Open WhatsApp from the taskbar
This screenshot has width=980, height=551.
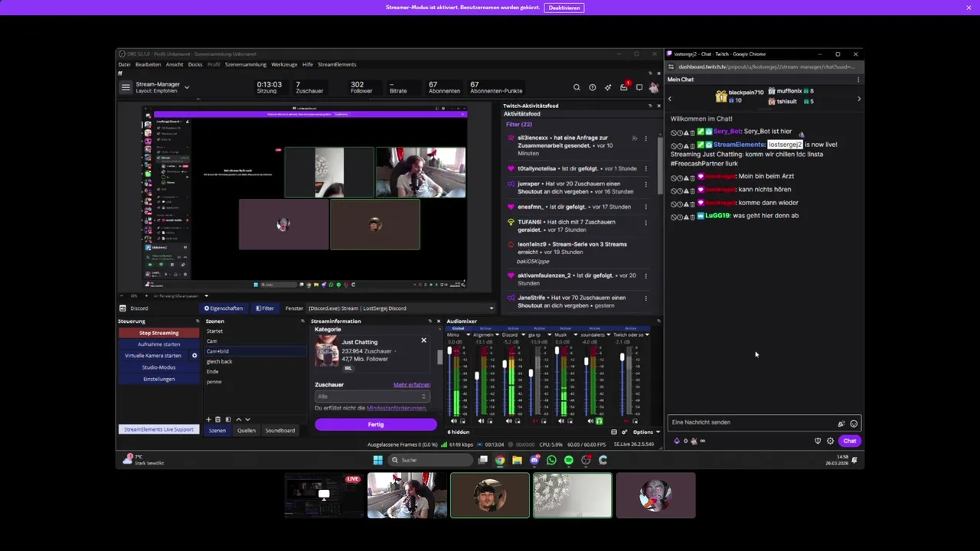551,460
